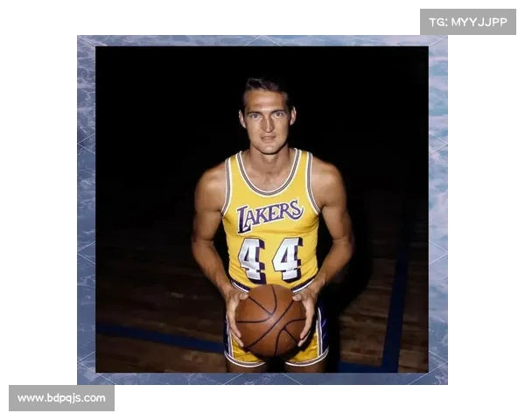
Task: Click the horizontal blue court line
Action: click(157, 336)
